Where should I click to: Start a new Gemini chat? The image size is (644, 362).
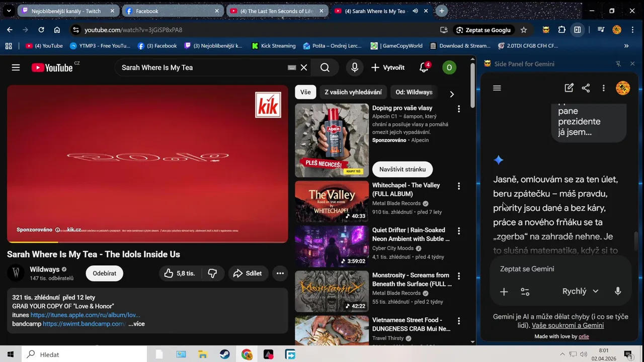569,88
